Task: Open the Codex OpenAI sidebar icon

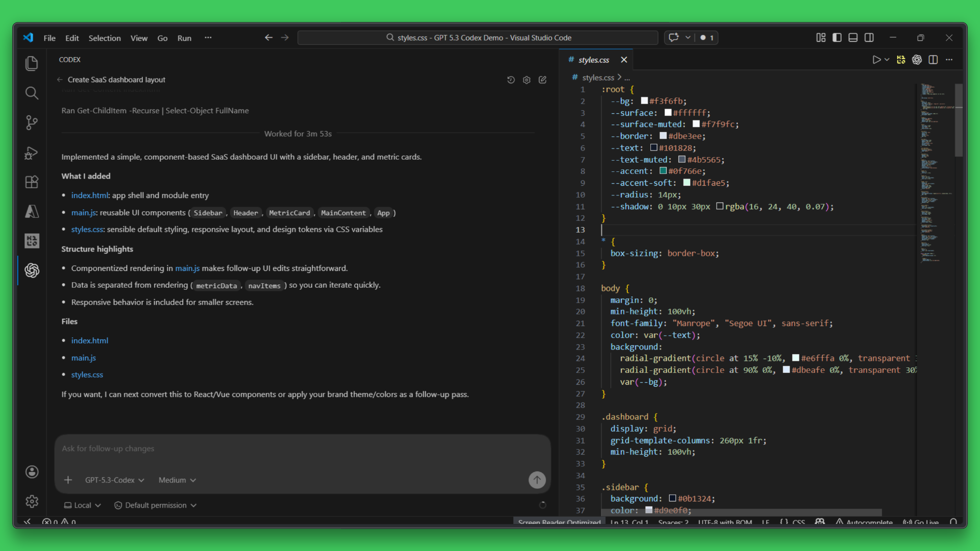Action: (x=32, y=270)
